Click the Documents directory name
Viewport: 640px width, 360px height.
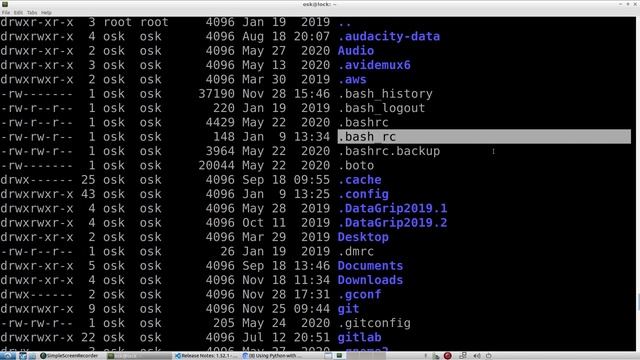(x=370, y=266)
